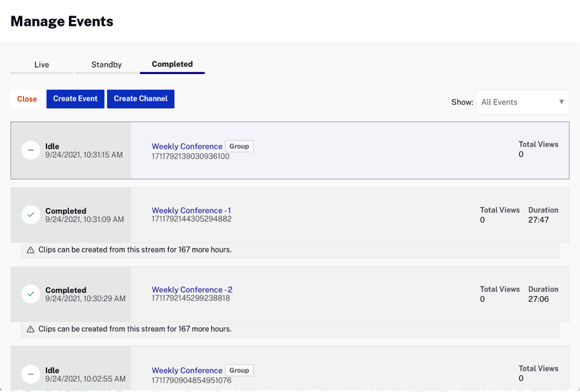Viewport: 580px width, 392px height.
Task: Click warning triangle icon under Weekly Conference -2
Action: click(x=30, y=329)
